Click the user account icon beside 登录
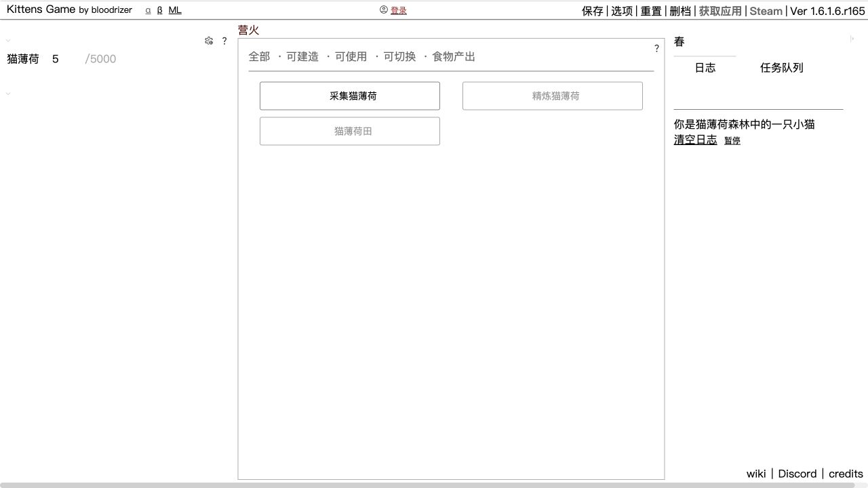Screen dimensions: 868x488 [x=384, y=9]
